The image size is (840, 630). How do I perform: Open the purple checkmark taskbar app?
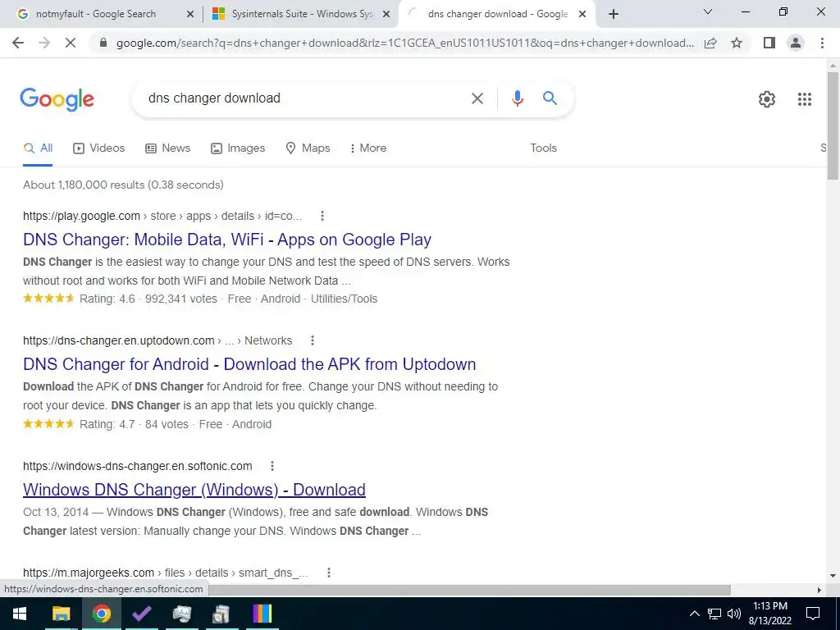(x=141, y=614)
